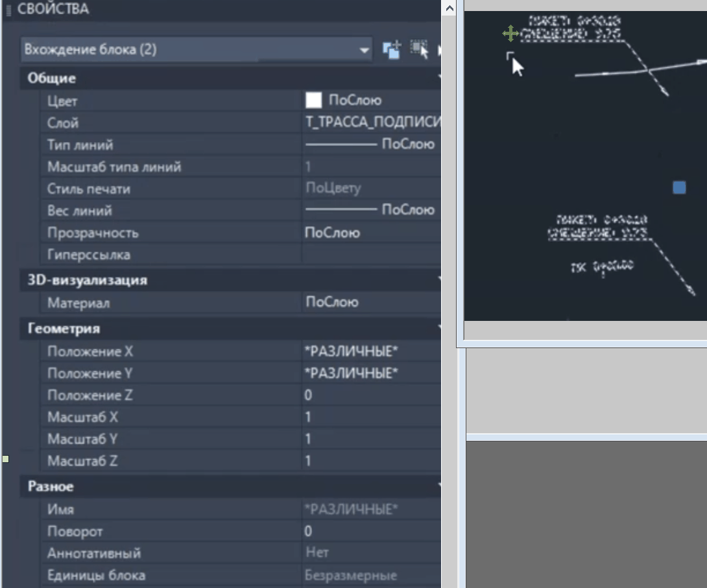Click the Масштаб X value field
The width and height of the screenshot is (707, 588).
click(x=370, y=417)
